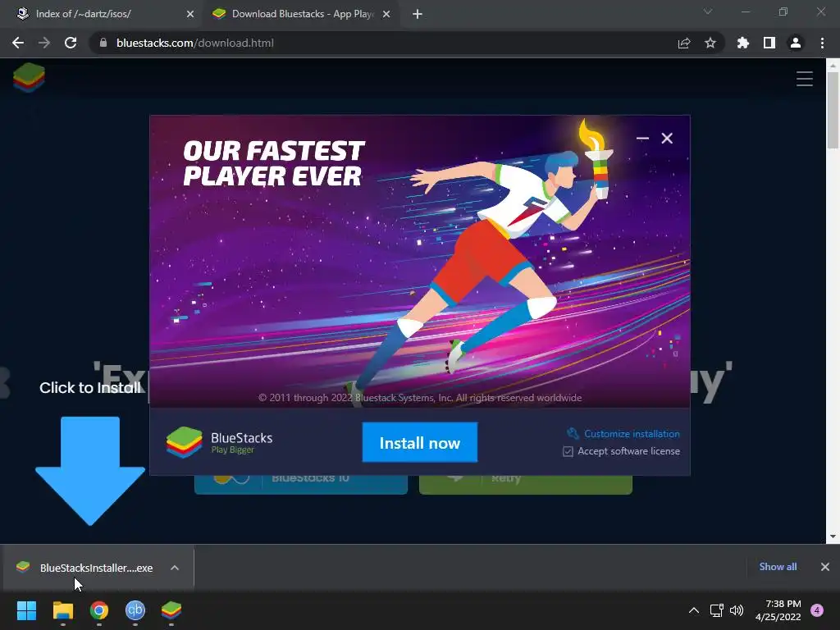840x630 pixels.
Task: Open network status tray icon
Action: click(716, 610)
